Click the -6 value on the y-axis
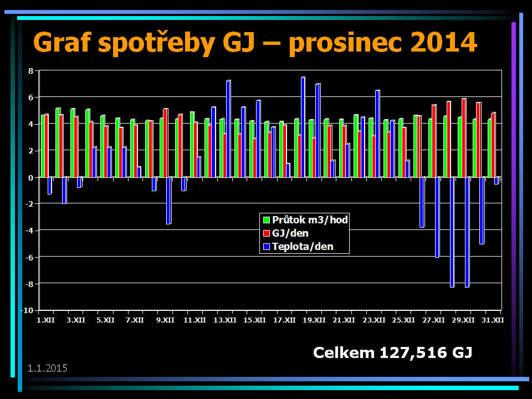532x399 pixels. 30,257
